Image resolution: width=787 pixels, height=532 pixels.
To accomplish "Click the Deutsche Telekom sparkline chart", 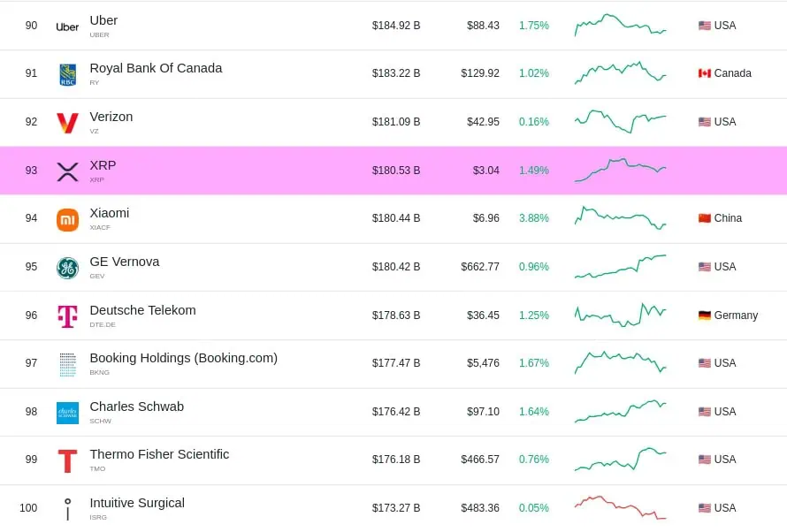I will click(x=621, y=315).
